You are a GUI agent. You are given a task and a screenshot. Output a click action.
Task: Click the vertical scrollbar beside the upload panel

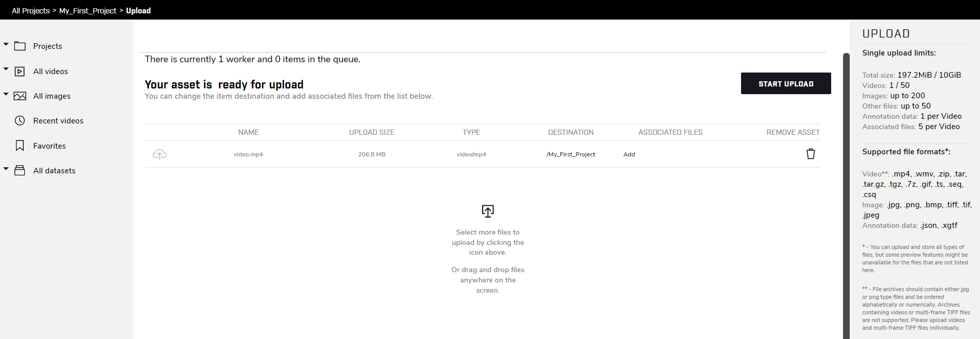click(846, 195)
